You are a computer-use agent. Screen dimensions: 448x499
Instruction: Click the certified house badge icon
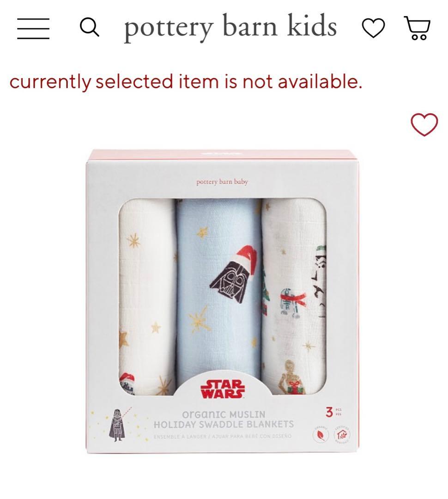click(x=342, y=434)
